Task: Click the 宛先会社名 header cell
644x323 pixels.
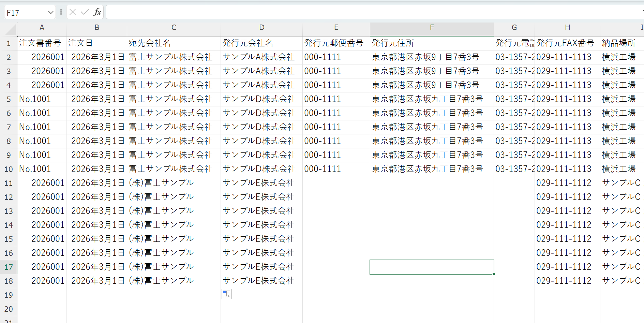Action: [x=174, y=43]
